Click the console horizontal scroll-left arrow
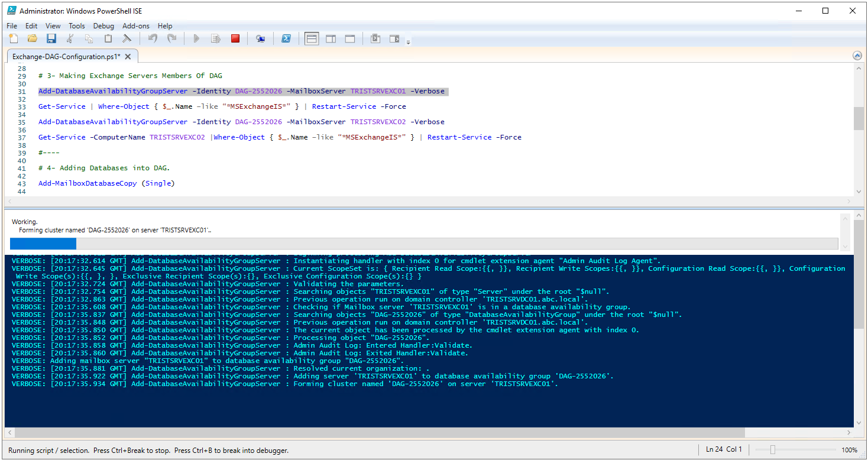This screenshot has height=460, width=868. 9,432
